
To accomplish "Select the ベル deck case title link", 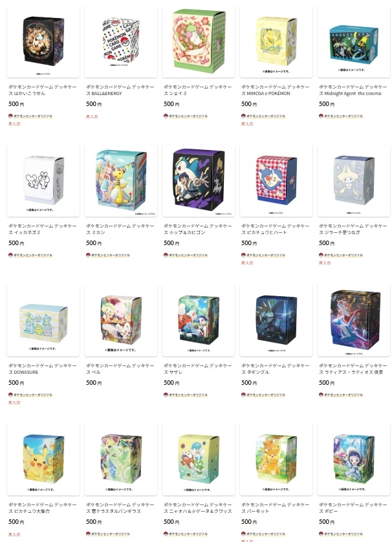I will click(120, 369).
